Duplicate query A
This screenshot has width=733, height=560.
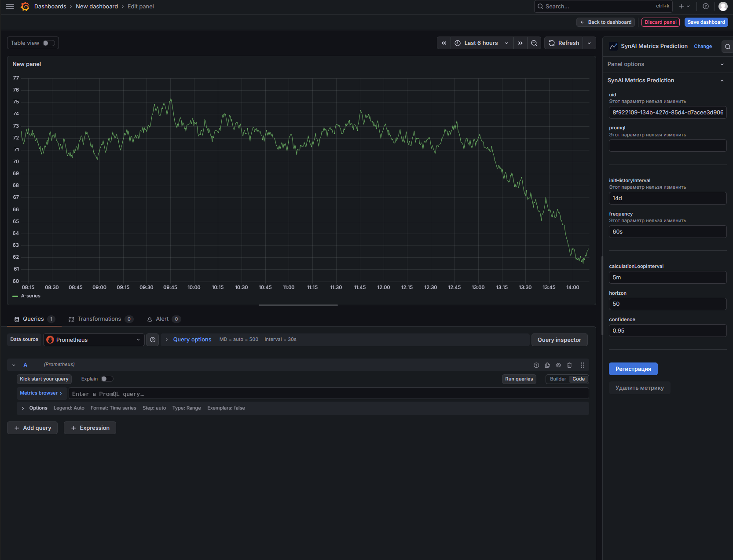[x=547, y=365]
